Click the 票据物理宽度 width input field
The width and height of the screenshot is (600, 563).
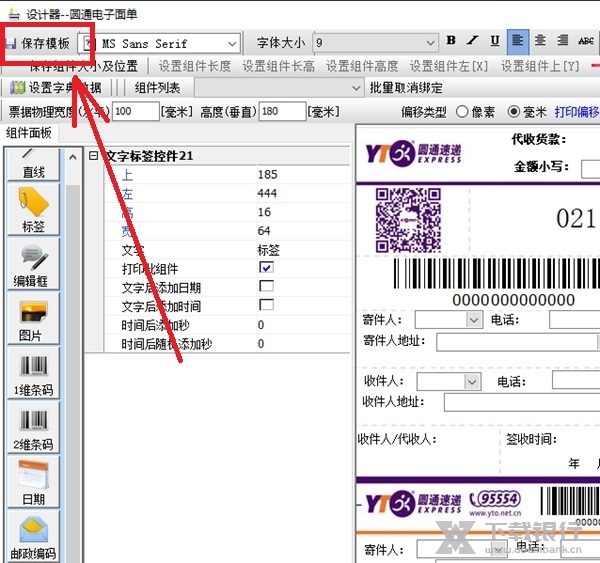[135, 112]
